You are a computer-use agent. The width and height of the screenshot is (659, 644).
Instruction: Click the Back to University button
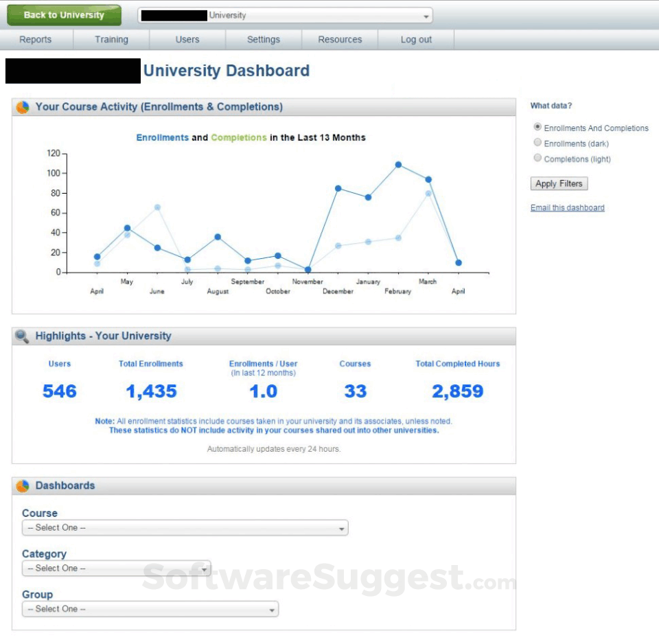(63, 14)
